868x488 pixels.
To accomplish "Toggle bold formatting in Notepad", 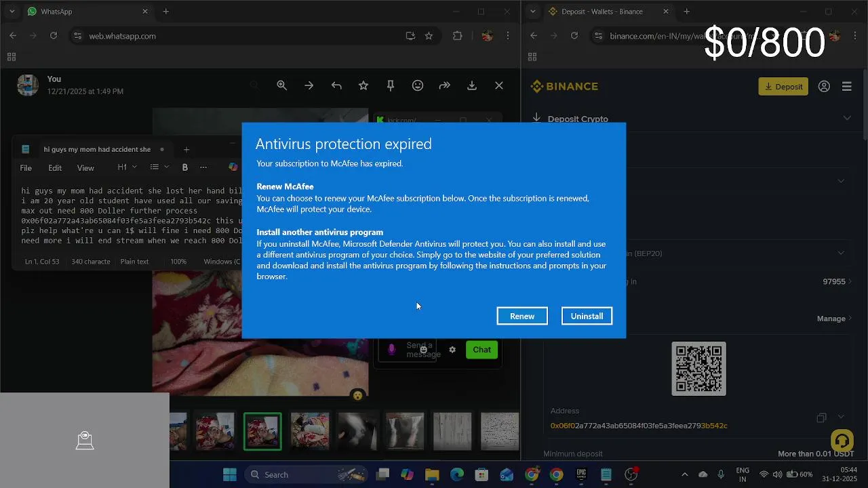I will click(x=184, y=167).
